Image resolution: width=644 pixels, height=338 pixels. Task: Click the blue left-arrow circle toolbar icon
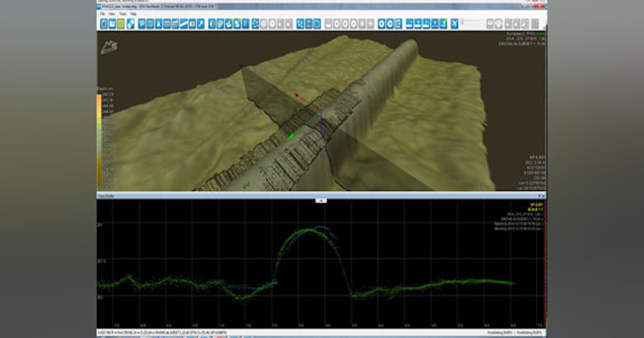(x=382, y=24)
